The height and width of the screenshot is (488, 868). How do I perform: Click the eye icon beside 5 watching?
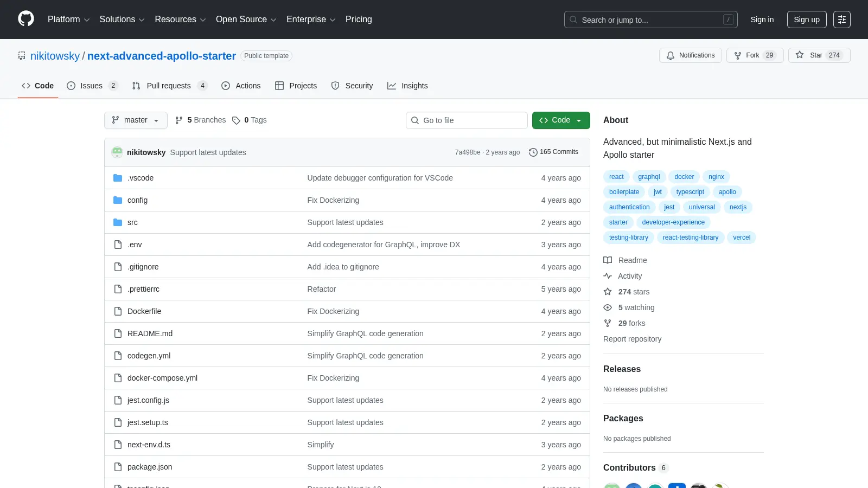coord(608,307)
